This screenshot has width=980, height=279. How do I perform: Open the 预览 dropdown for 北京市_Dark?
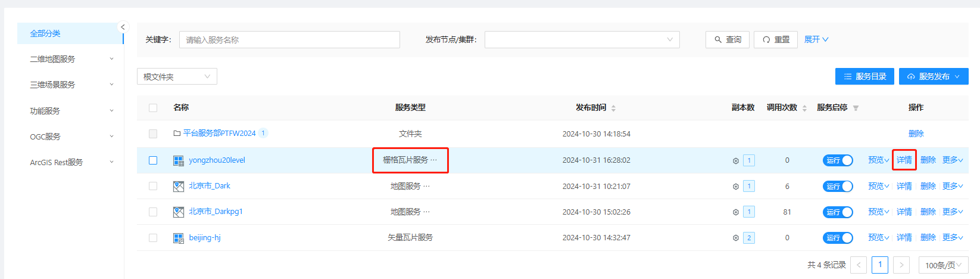(878, 186)
